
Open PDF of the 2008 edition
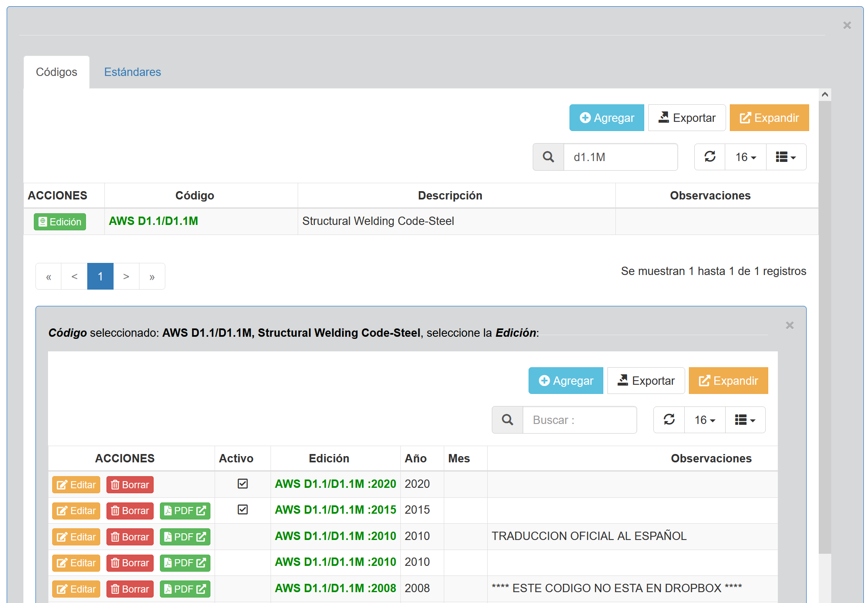point(185,589)
